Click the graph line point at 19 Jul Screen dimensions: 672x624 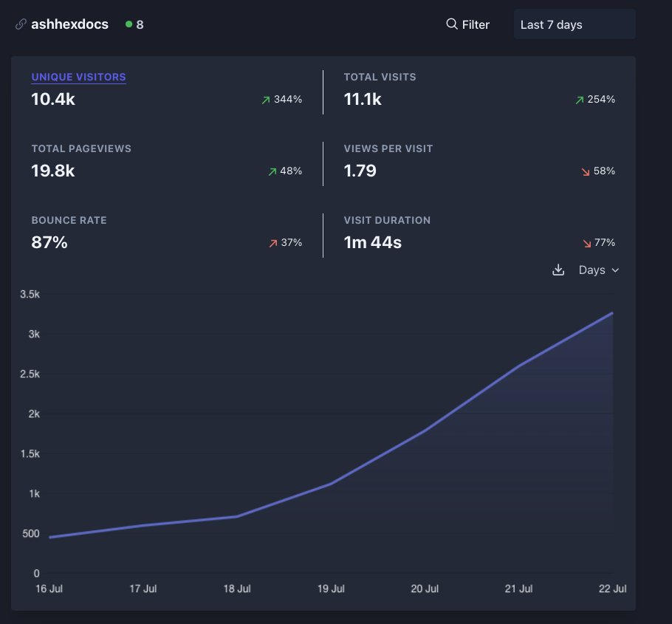331,484
